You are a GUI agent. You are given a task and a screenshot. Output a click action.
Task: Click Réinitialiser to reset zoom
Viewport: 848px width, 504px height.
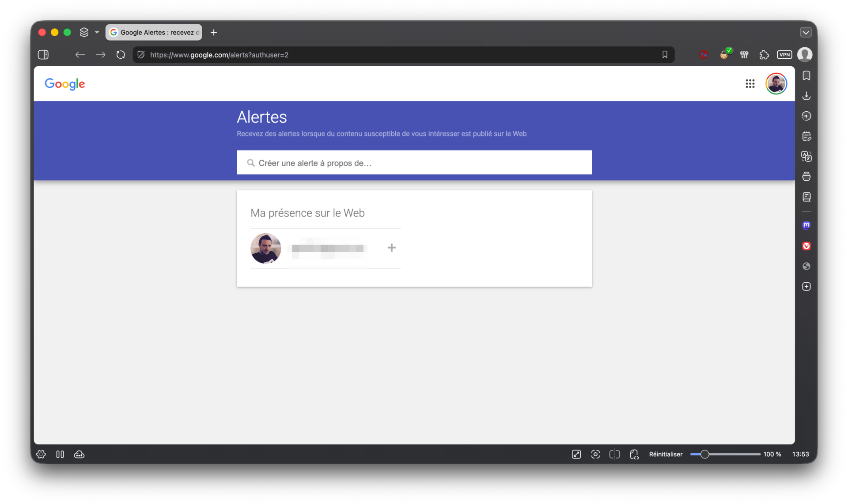pos(666,455)
